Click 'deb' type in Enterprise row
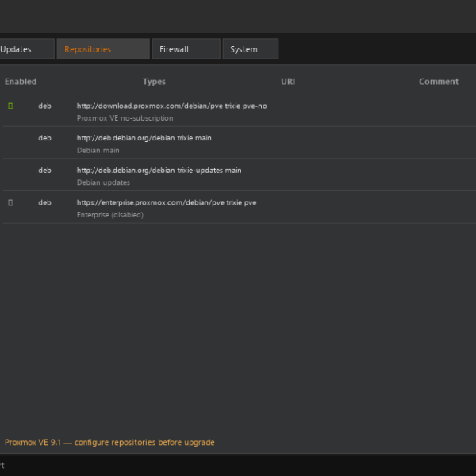The width and height of the screenshot is (476, 476). tap(44, 202)
